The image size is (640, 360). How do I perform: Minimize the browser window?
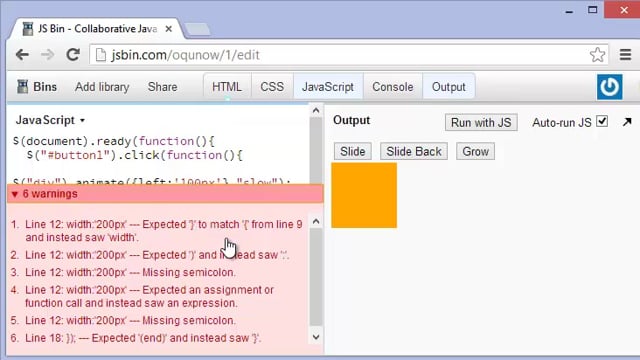(x=569, y=11)
